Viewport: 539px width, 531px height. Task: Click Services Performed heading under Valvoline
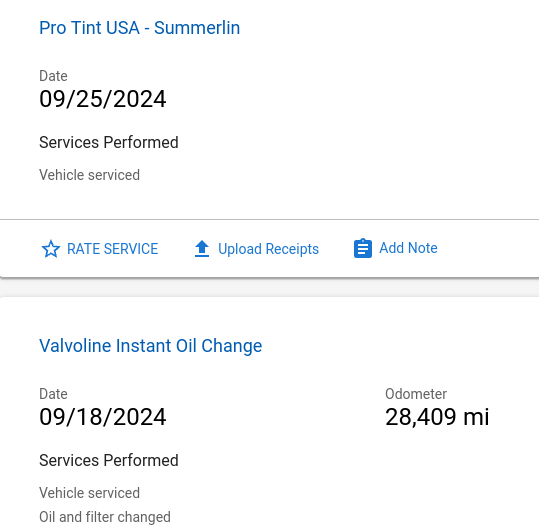[109, 460]
